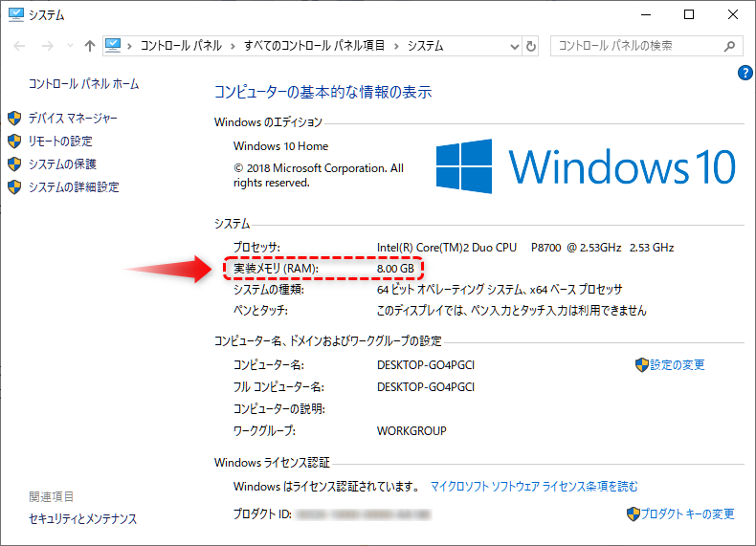Open システムの保護 link
Viewport: 756px width, 546px height.
click(x=62, y=164)
